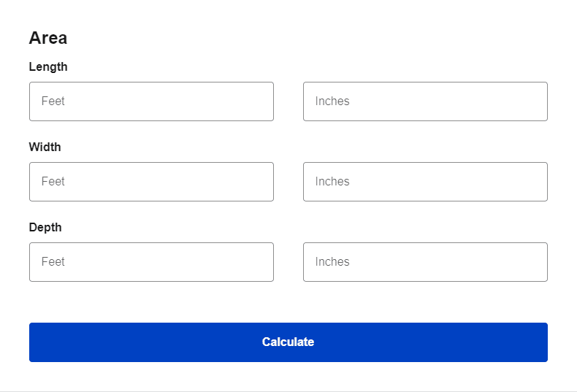Focus the Width Feet input box
The width and height of the screenshot is (577, 392).
coord(151,182)
